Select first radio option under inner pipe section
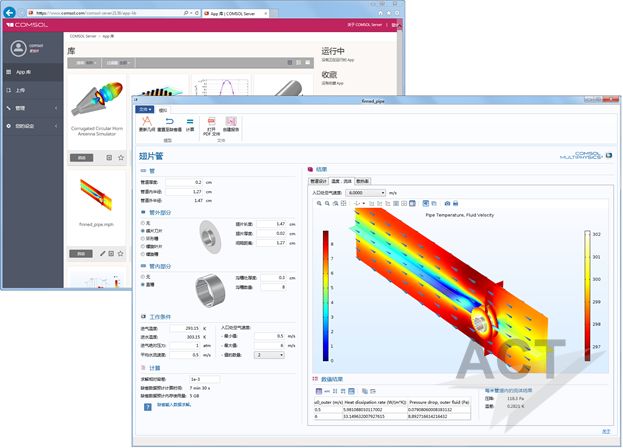623x448 pixels. (143, 277)
